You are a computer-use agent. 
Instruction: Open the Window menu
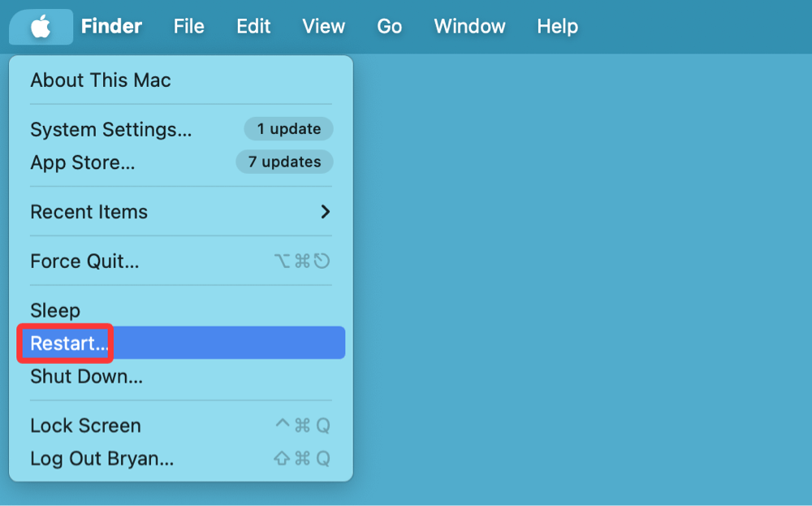tap(469, 26)
